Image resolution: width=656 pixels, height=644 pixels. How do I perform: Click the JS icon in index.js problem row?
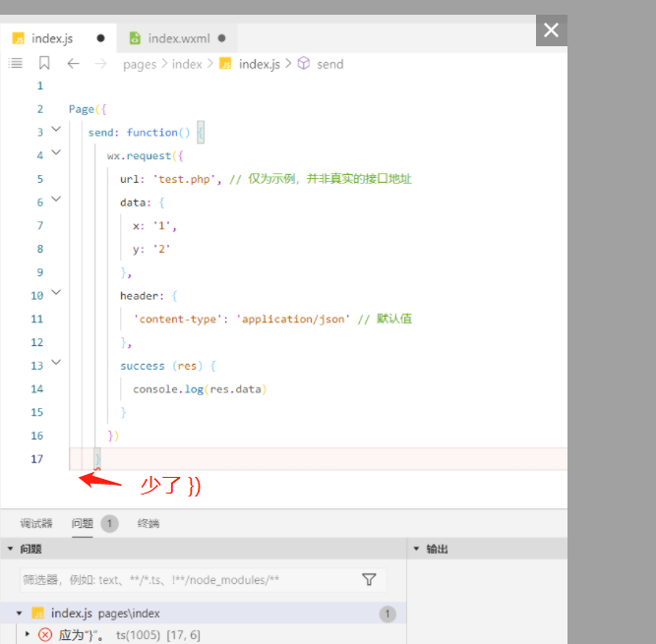[38, 614]
